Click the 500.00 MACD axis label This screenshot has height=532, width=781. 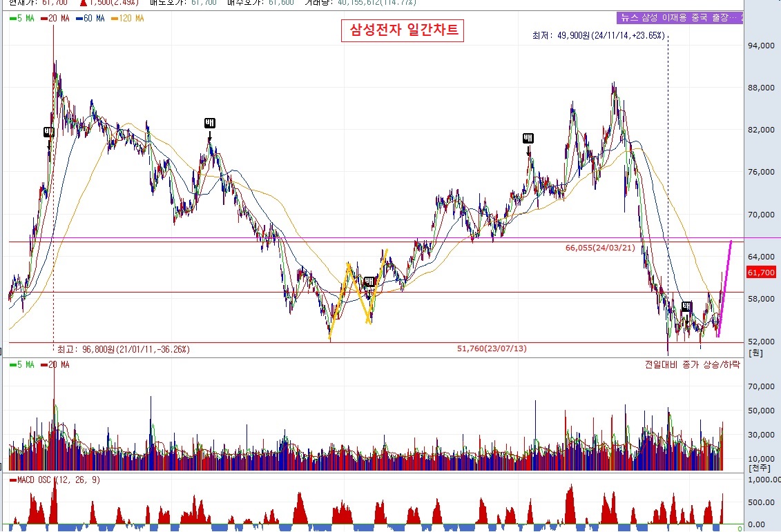pos(761,502)
